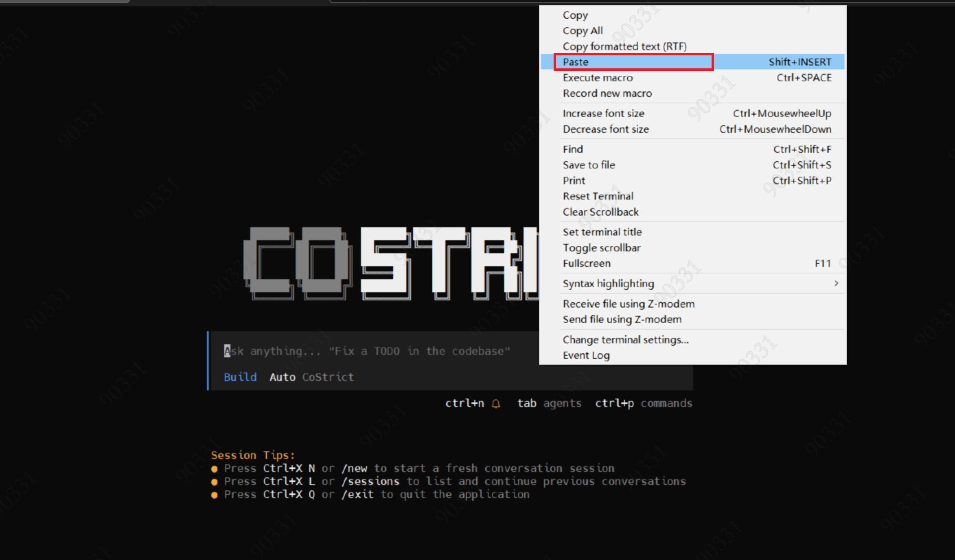Click the bell icon next to ctrl+n
The width and height of the screenshot is (955, 560).
[x=496, y=403]
